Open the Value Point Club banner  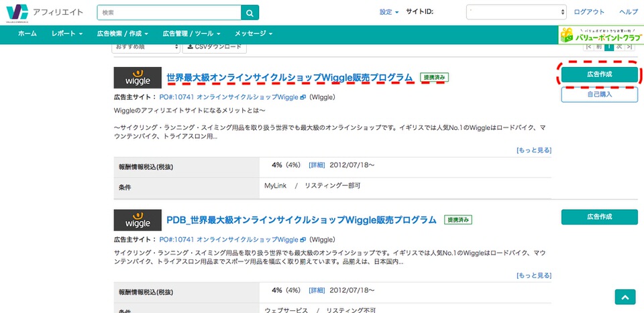(x=601, y=35)
